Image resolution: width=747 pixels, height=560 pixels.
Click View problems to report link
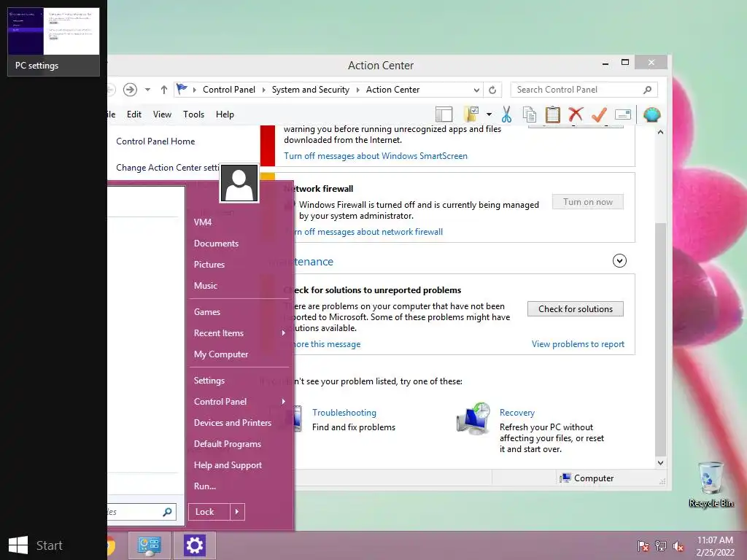click(x=578, y=344)
